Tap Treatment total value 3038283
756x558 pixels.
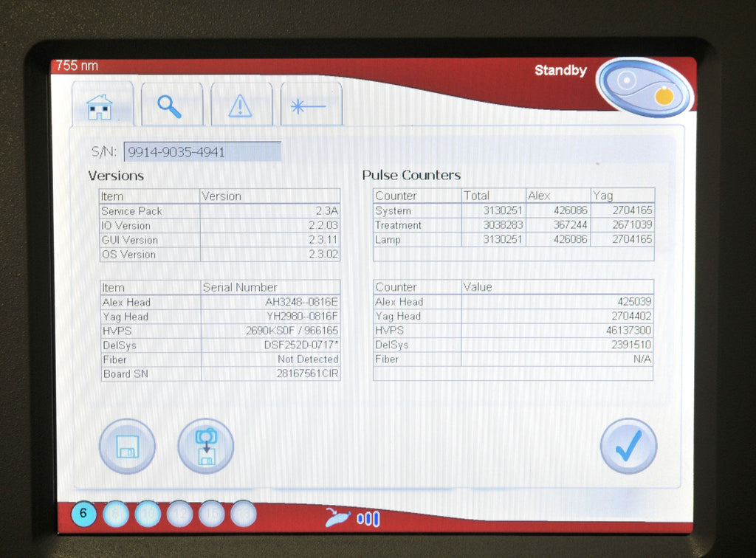click(503, 225)
